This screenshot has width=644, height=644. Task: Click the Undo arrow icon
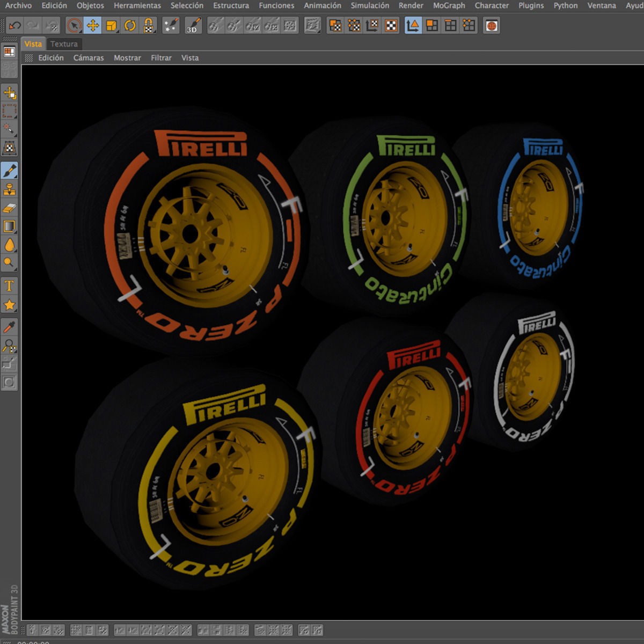(14, 25)
